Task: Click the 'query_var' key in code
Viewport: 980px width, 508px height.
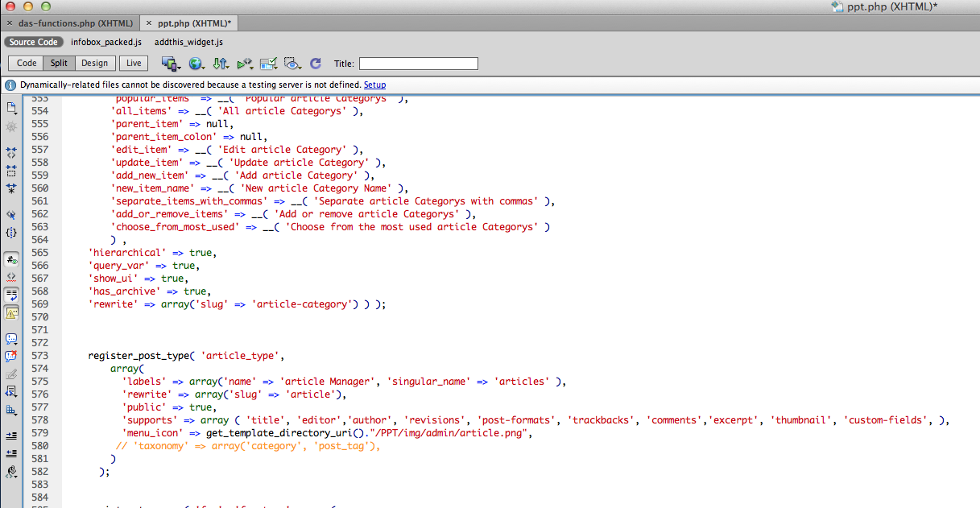Action: pyautogui.click(x=119, y=266)
